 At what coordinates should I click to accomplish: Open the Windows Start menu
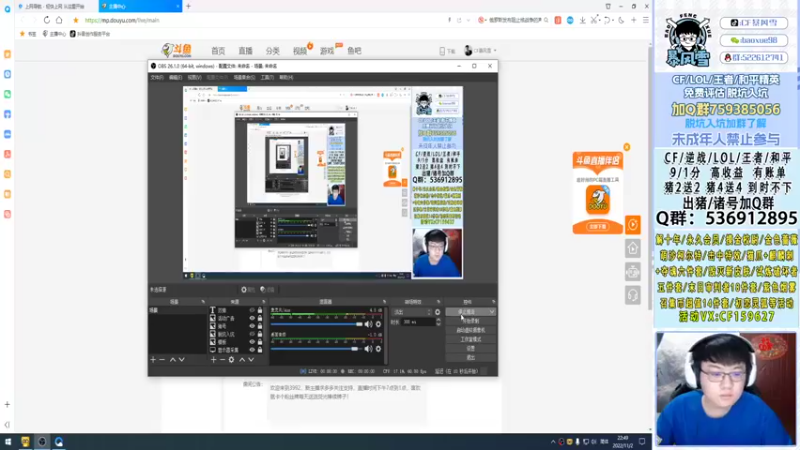pyautogui.click(x=8, y=442)
